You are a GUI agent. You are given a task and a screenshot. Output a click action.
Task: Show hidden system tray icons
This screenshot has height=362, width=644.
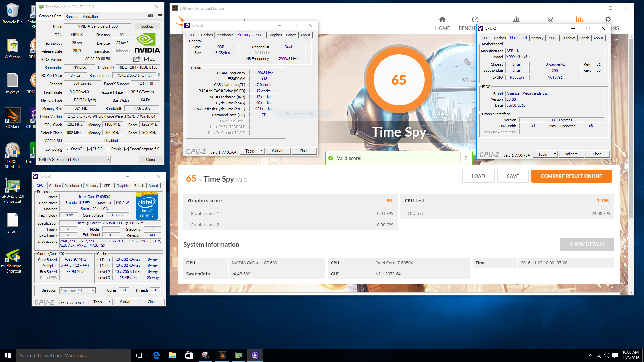[590, 355]
